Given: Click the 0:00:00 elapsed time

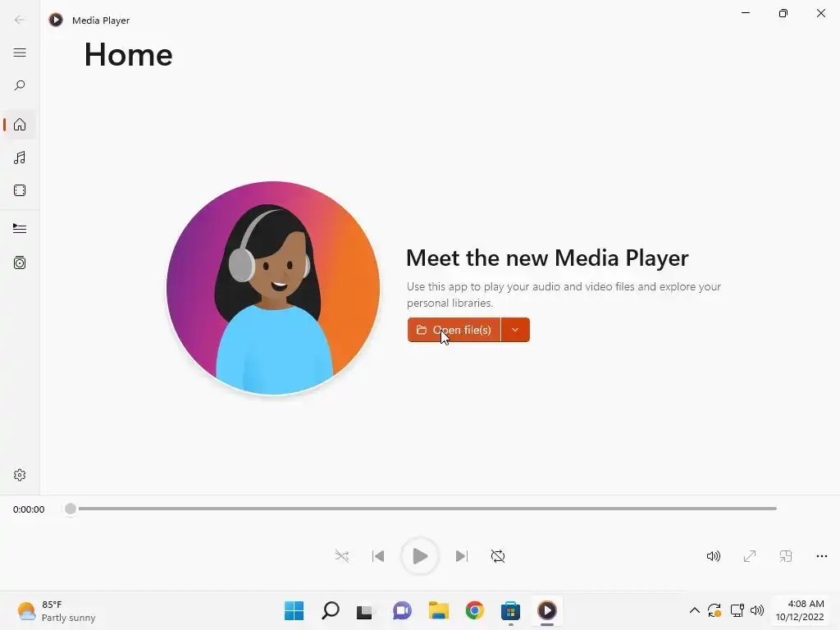Looking at the screenshot, I should click(29, 509).
